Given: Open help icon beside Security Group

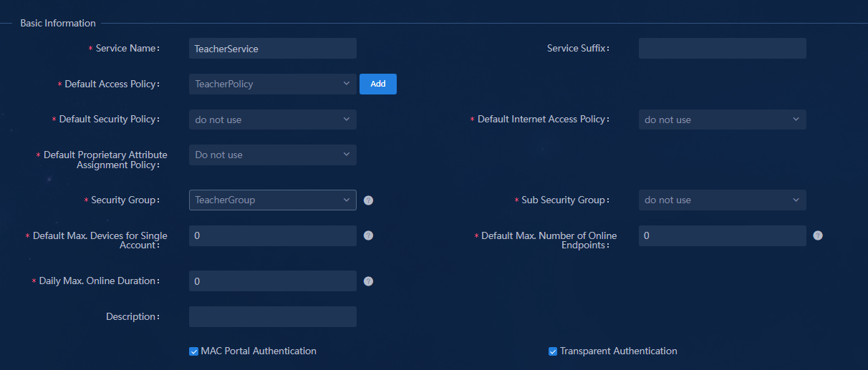Looking at the screenshot, I should click(x=368, y=200).
